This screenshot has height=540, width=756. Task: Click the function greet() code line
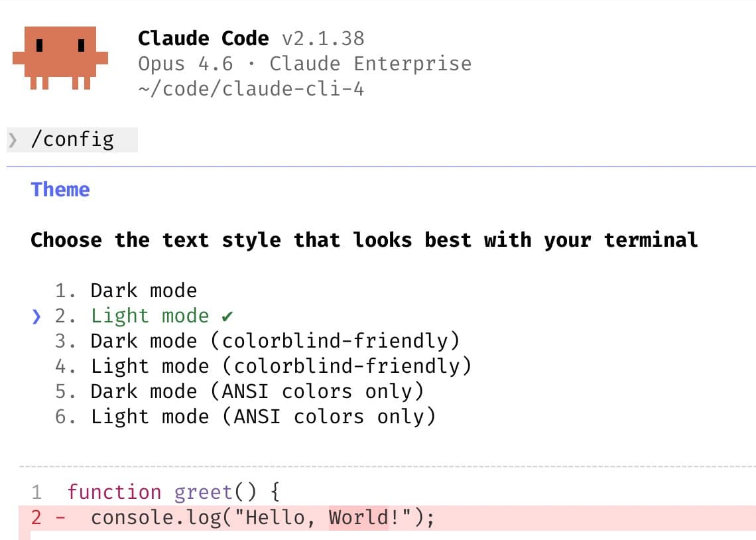click(x=174, y=492)
